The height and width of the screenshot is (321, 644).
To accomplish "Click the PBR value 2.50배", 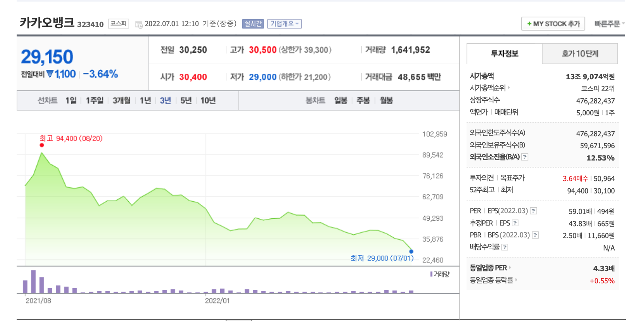I will tap(572, 235).
